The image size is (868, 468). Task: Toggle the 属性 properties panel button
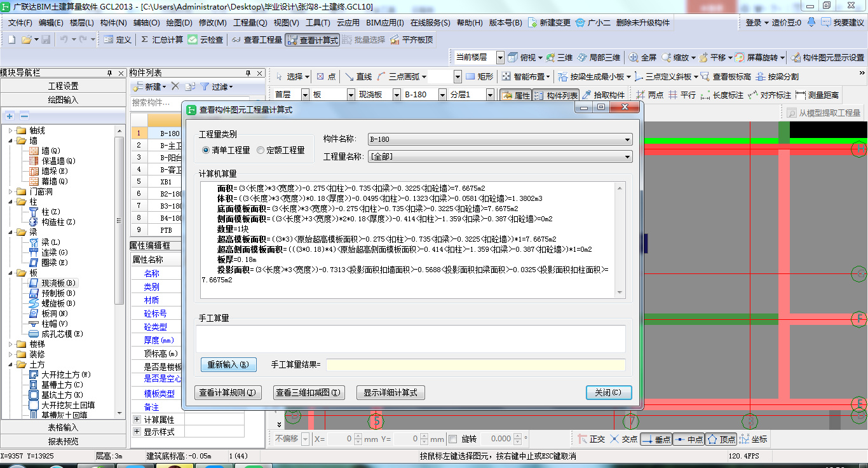point(515,95)
